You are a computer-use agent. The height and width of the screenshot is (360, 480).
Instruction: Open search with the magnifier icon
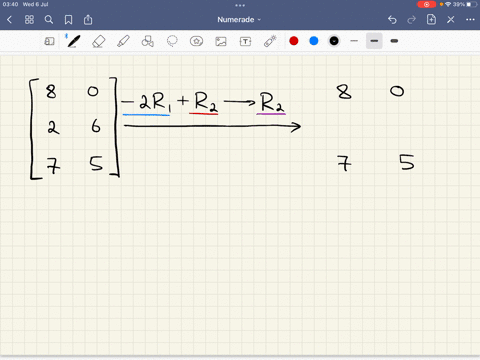pos(49,20)
